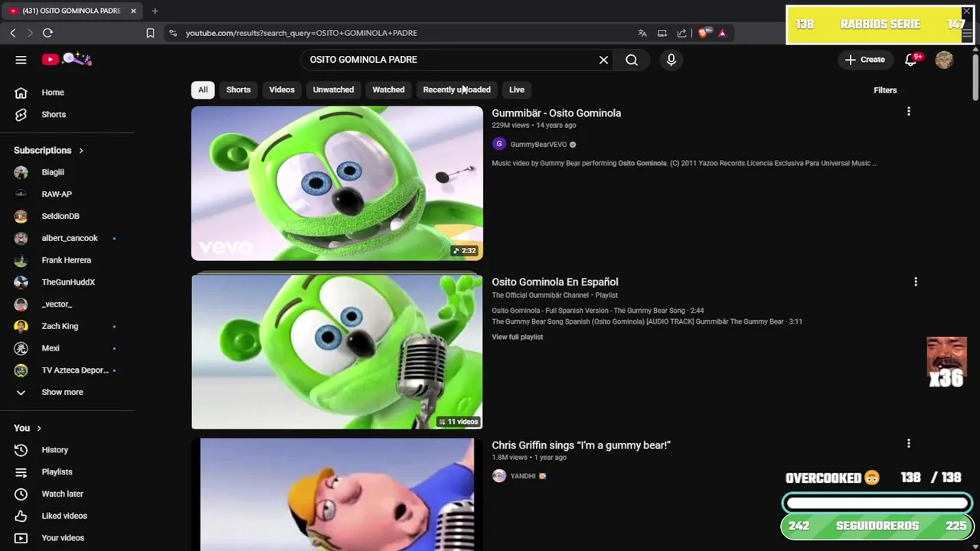This screenshot has height=551, width=980.
Task: Open options for Osito Gominola En Español
Action: pos(916,282)
